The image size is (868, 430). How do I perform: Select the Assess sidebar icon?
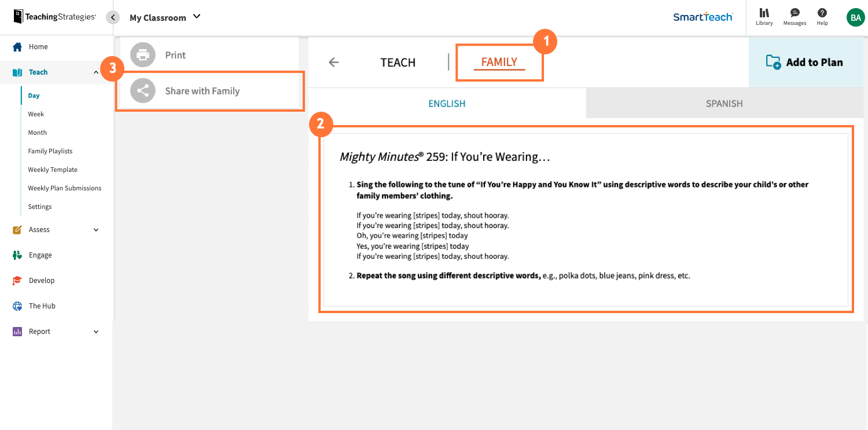17,229
